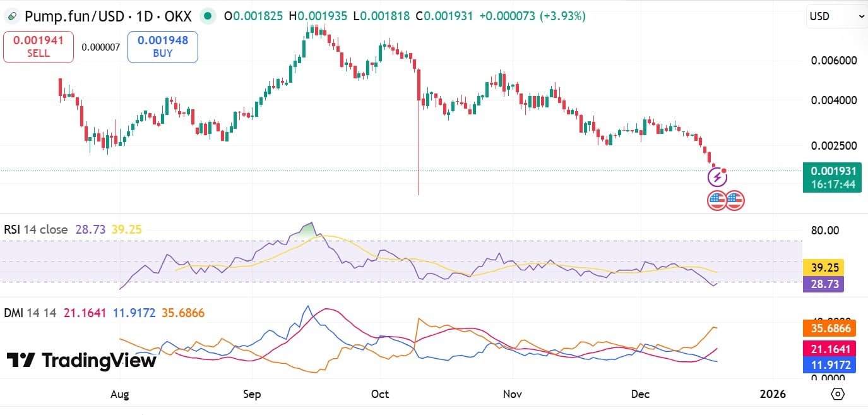Viewport: 868px width, 415px height.
Task: Open chart settings hexagon icon
Action: [838, 394]
